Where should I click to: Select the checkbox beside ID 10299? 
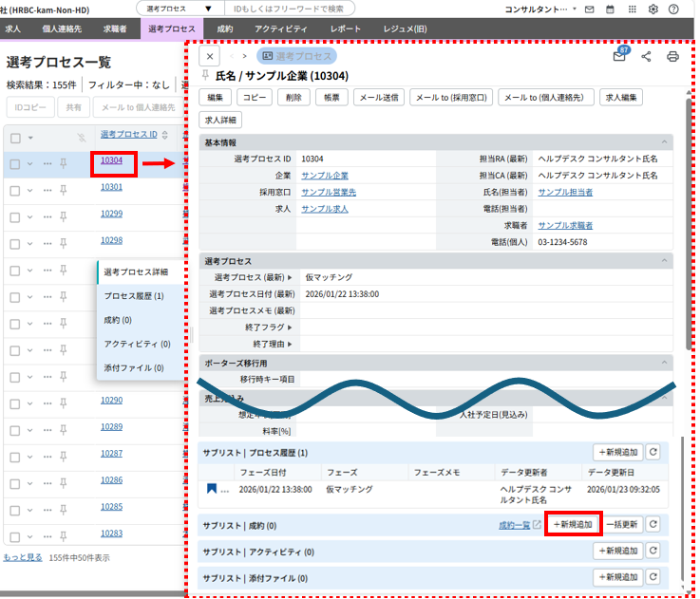pos(14,216)
